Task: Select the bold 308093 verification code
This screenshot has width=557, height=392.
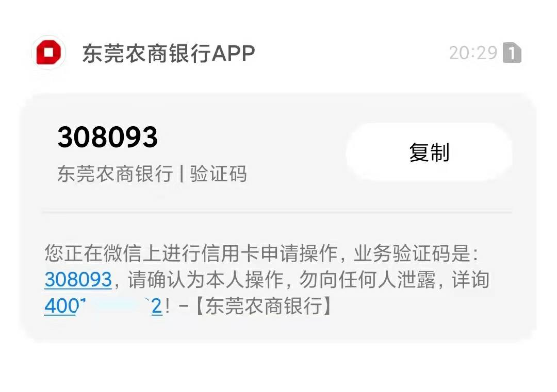Action: pos(108,138)
